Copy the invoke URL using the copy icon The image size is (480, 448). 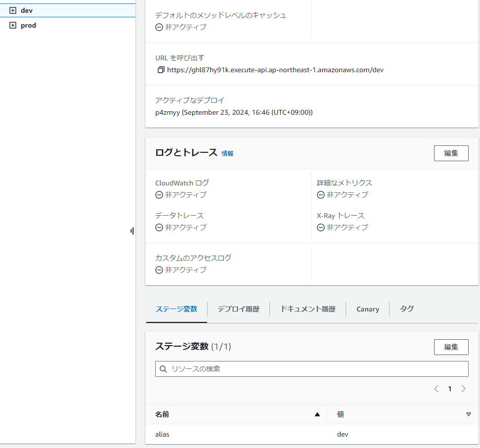(x=160, y=70)
